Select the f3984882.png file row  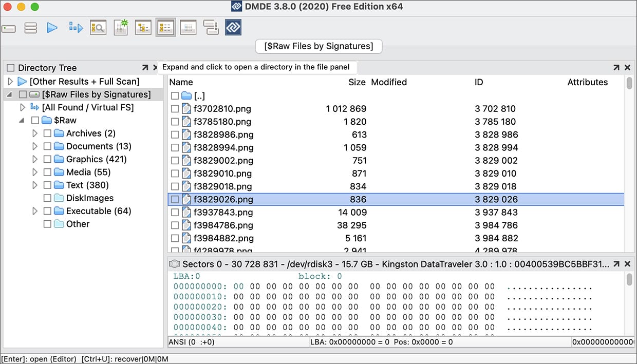tap(396, 238)
